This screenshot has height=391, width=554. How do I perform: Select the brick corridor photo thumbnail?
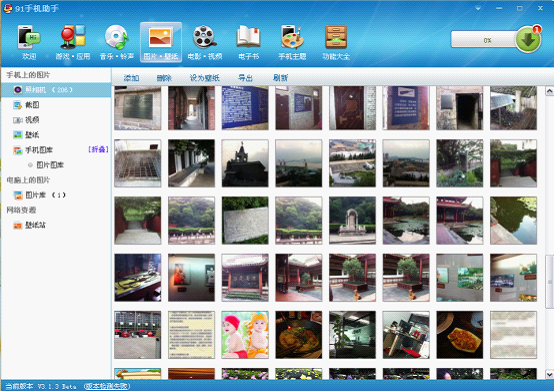pyautogui.click(x=191, y=108)
